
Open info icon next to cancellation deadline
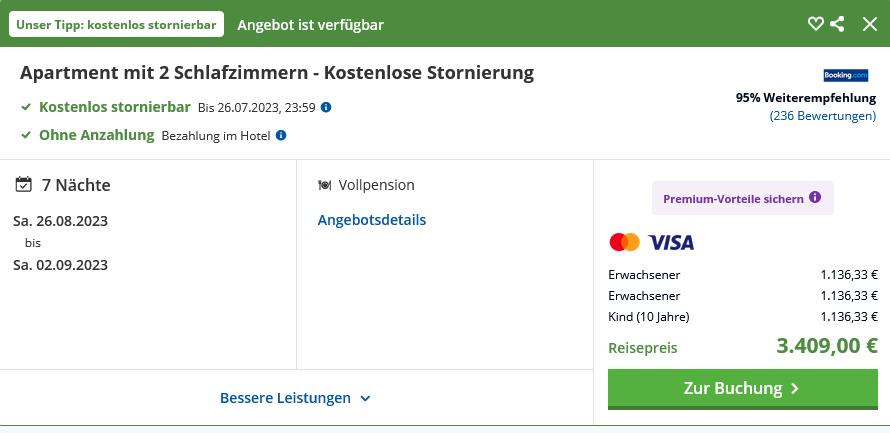326,107
